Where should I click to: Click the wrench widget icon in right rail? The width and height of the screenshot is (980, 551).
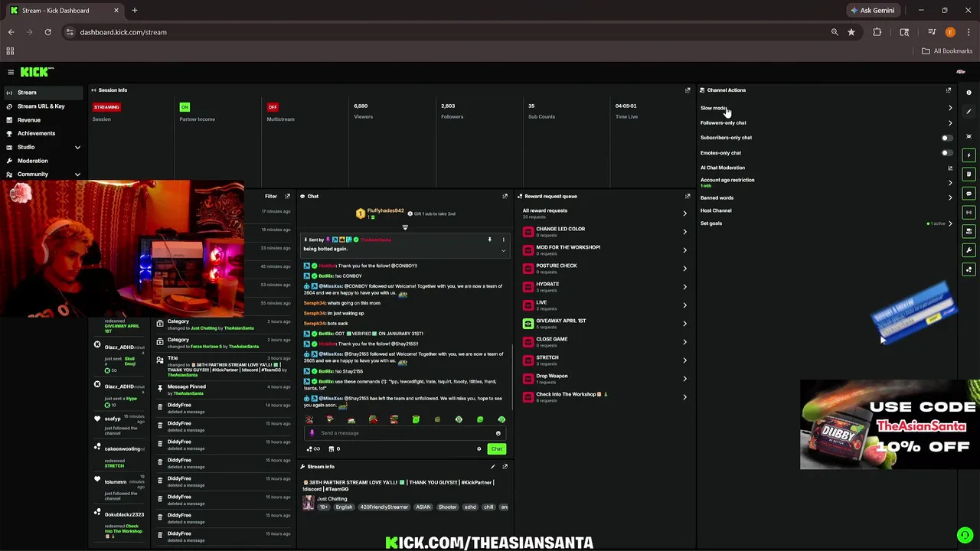point(969,250)
